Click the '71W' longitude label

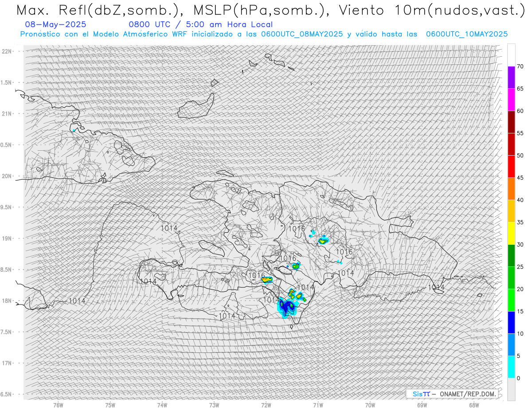coord(318,405)
